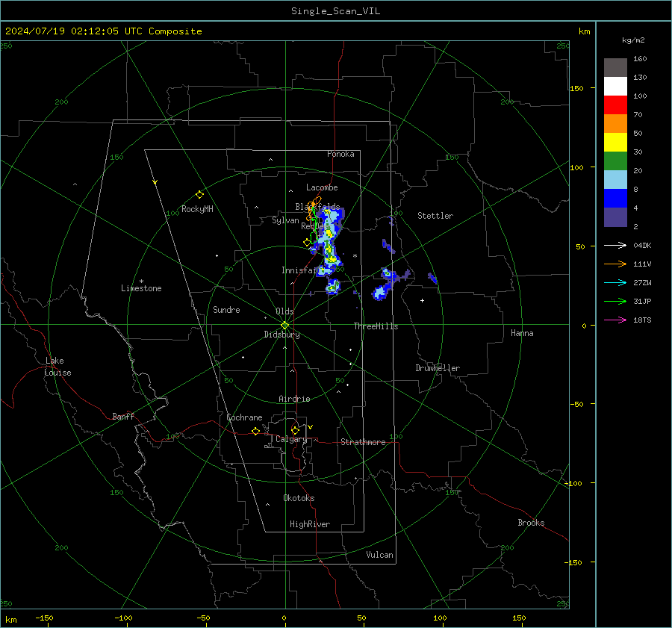Click the Innisfail town label
The image size is (672, 628).
(300, 270)
